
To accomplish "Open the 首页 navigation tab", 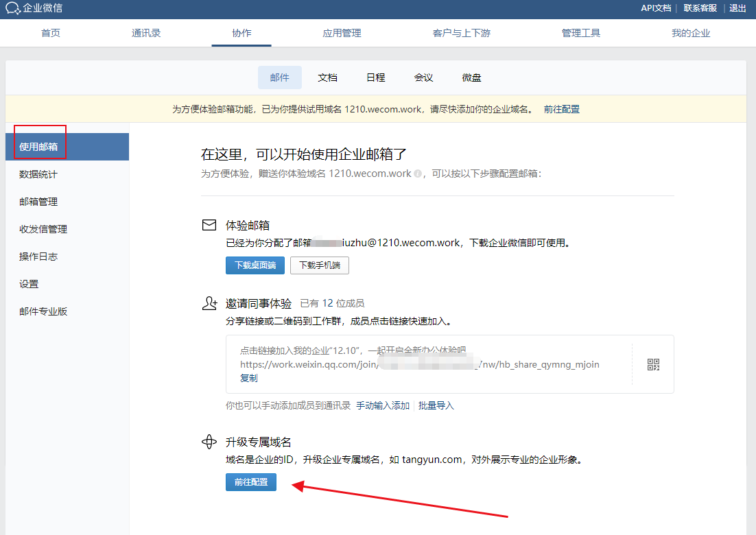I will point(51,33).
